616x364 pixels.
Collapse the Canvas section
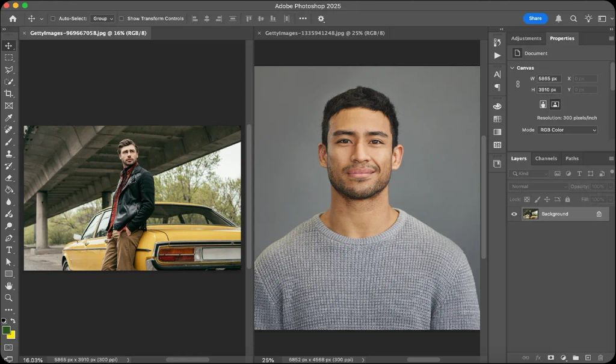(x=513, y=68)
